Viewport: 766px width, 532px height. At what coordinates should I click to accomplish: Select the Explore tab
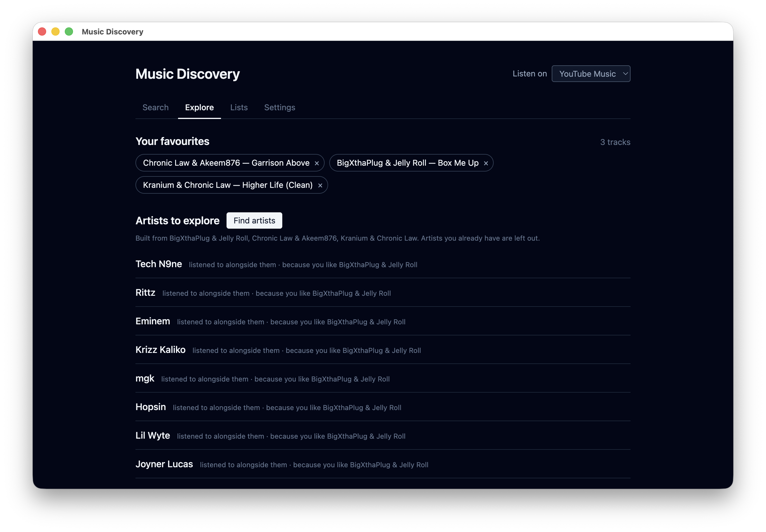pos(199,107)
